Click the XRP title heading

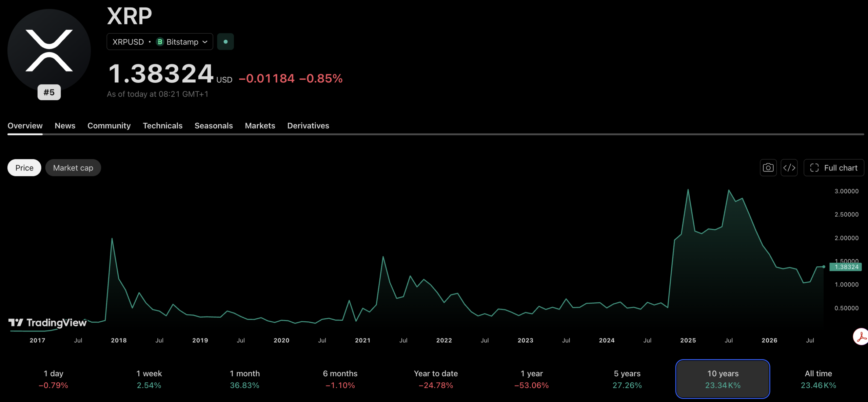coord(130,16)
